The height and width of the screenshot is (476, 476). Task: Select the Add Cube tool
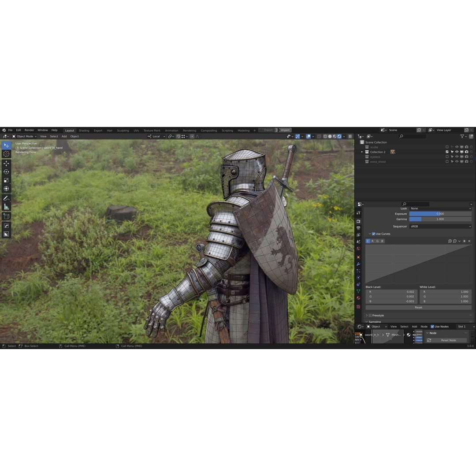(6, 216)
